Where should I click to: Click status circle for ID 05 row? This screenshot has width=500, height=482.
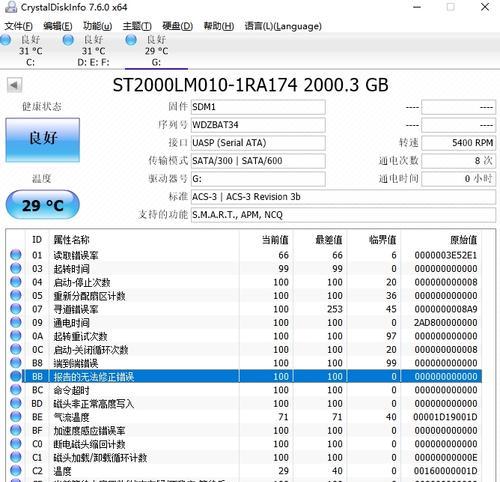tap(15, 296)
